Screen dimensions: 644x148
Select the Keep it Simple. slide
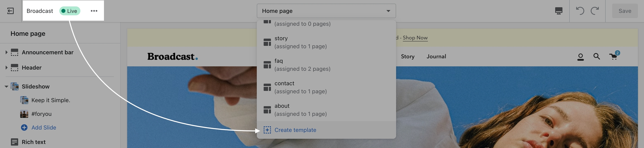51,100
